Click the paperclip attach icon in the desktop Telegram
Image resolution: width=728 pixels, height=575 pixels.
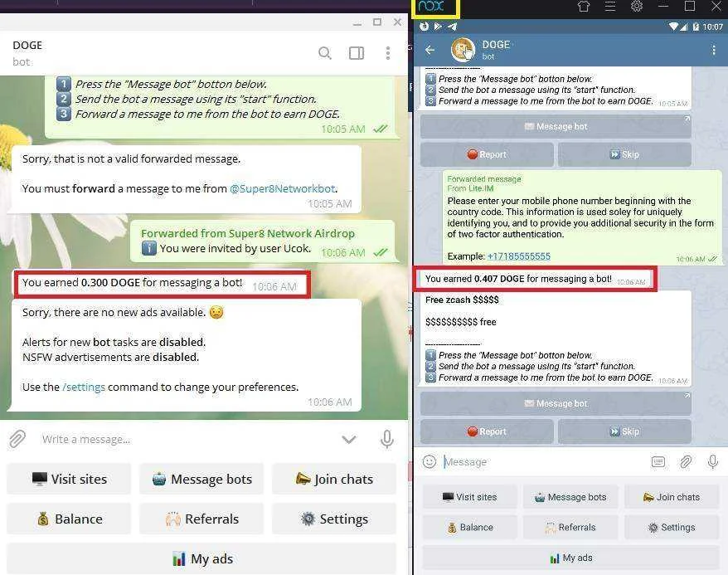(x=17, y=439)
